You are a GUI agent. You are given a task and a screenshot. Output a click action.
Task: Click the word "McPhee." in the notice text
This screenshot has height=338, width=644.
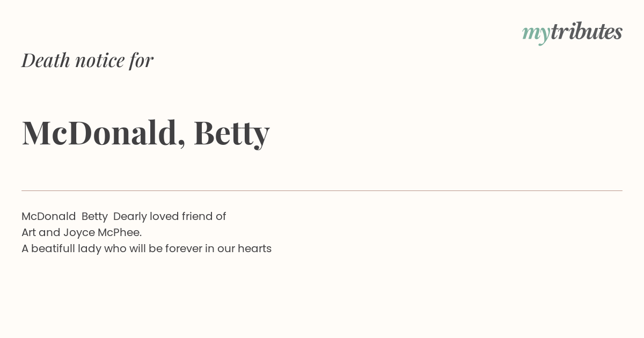120,232
